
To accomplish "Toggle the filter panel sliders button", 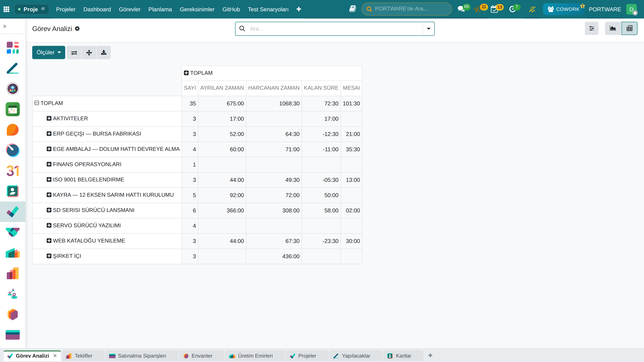I will (x=591, y=28).
